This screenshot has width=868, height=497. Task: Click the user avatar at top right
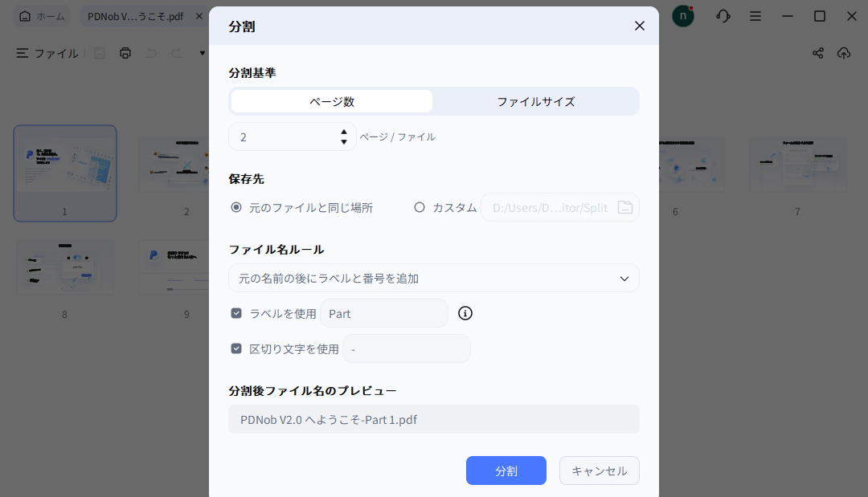click(x=682, y=15)
